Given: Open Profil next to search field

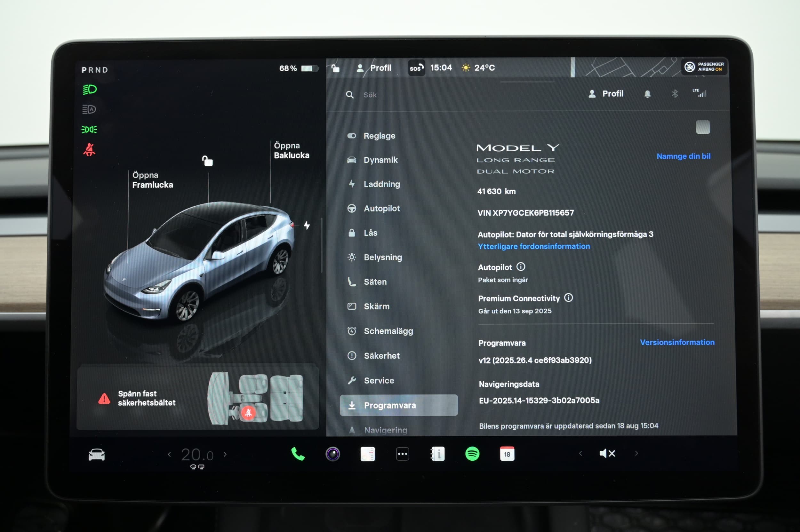Looking at the screenshot, I should (x=606, y=94).
